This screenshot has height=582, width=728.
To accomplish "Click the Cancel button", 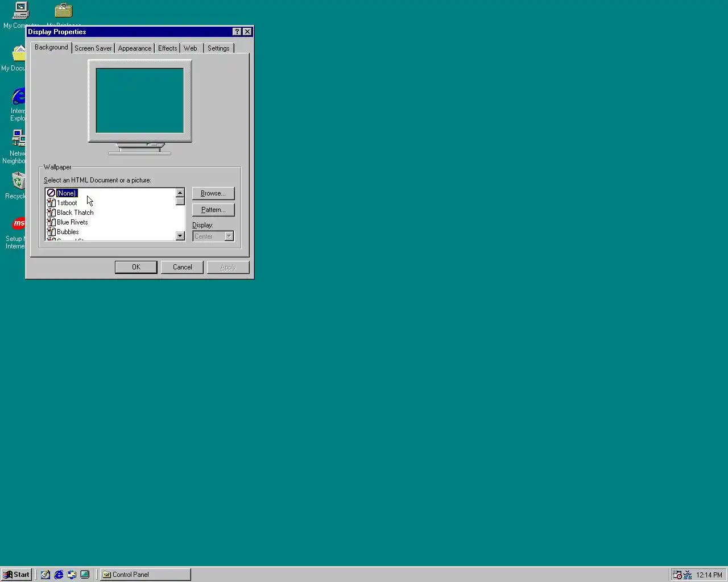I will pyautogui.click(x=182, y=267).
